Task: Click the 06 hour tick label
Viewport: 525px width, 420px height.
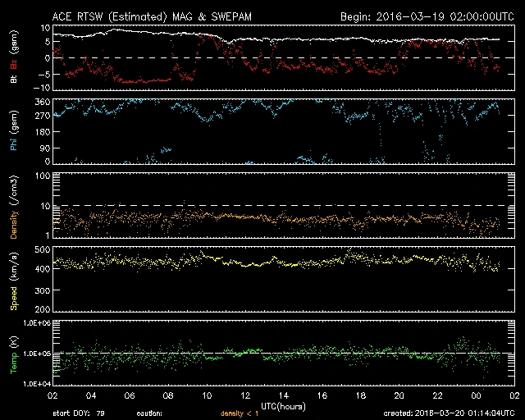Action: pyautogui.click(x=130, y=396)
